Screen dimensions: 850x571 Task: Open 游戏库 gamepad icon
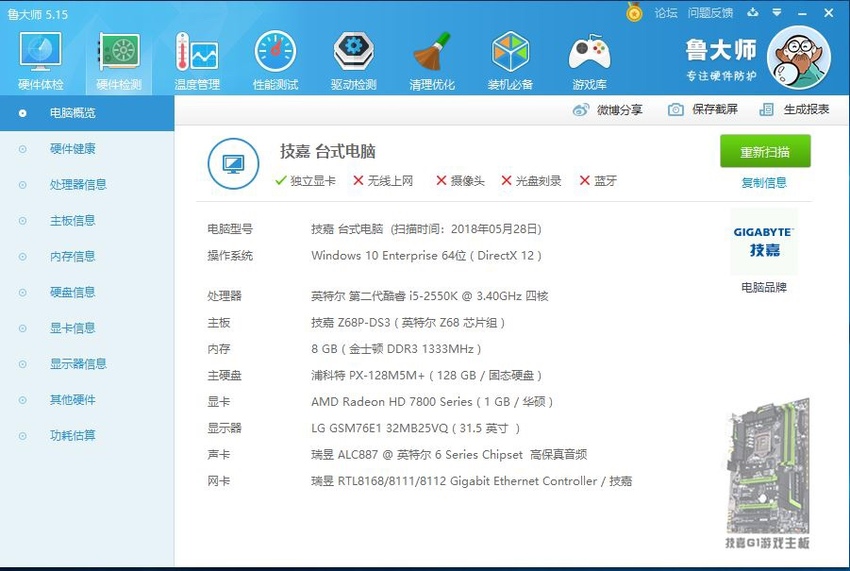coord(589,60)
